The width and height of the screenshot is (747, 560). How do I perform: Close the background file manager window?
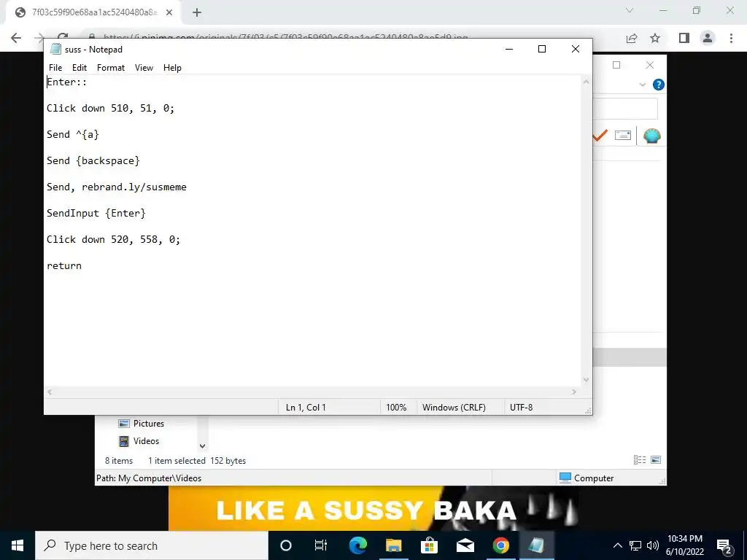[x=650, y=65]
